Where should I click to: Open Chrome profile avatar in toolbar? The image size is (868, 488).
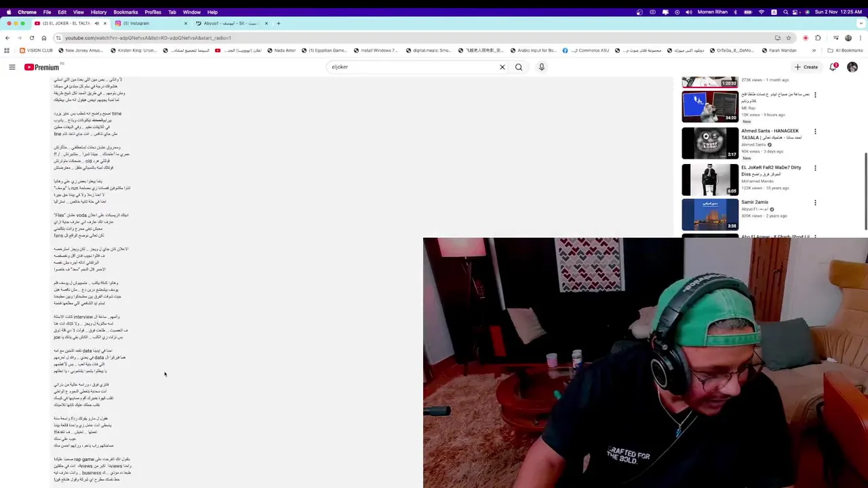pos(848,38)
